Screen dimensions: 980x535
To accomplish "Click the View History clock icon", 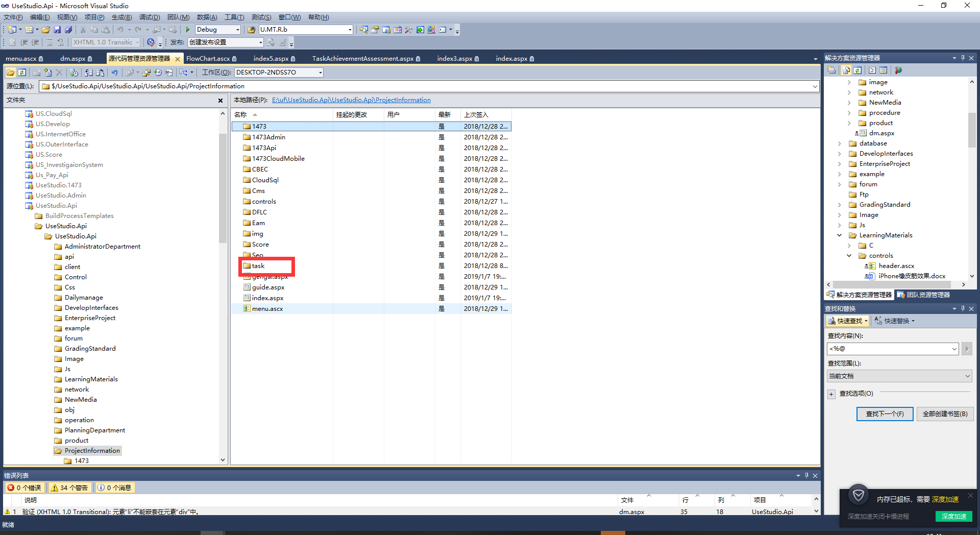I will click(158, 72).
